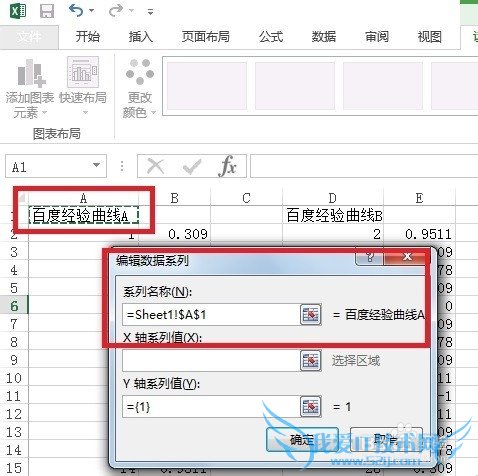Switch to the 视图 ribbon tab
Viewport: 478px width, 476px height.
[430, 36]
